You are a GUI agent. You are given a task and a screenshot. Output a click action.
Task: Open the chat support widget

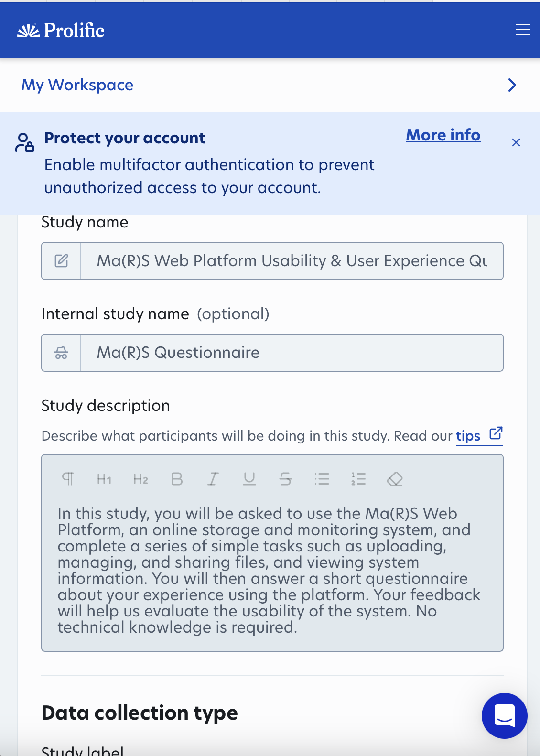point(504,715)
